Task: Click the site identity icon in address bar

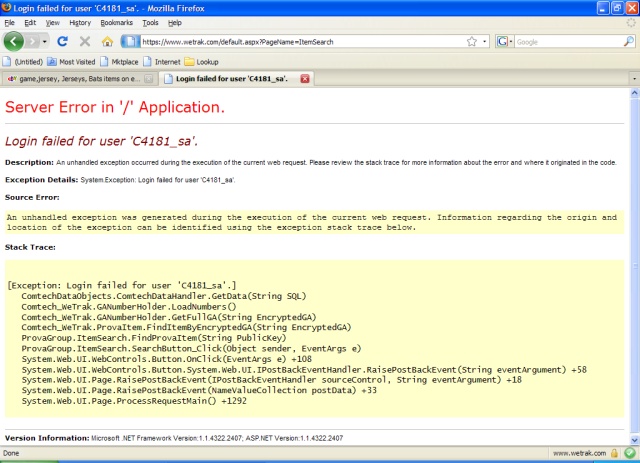Action: [130, 41]
